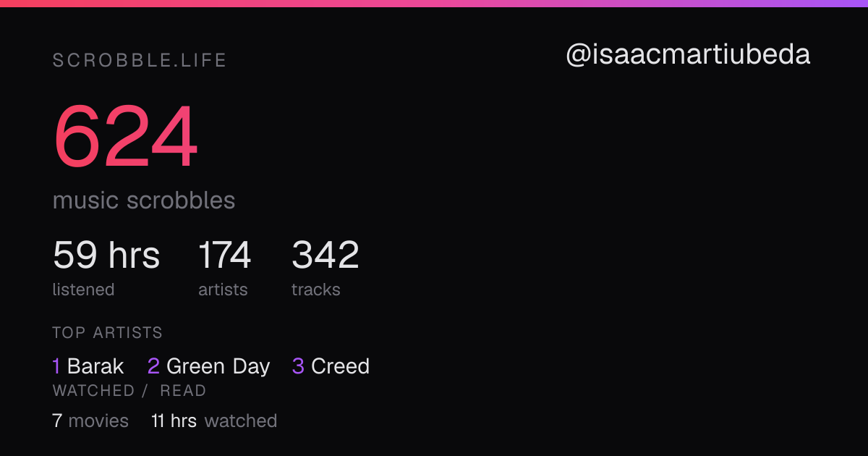
Task: Click the listened caption under 59 hrs
Action: click(83, 290)
